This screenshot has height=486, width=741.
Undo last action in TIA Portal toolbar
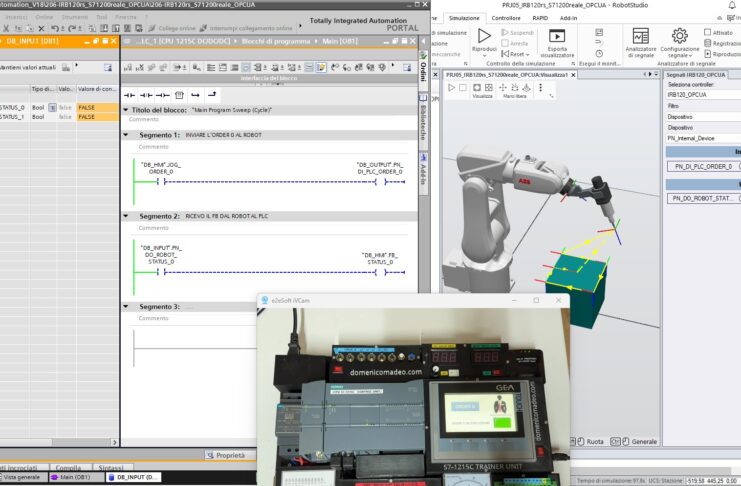point(55,28)
